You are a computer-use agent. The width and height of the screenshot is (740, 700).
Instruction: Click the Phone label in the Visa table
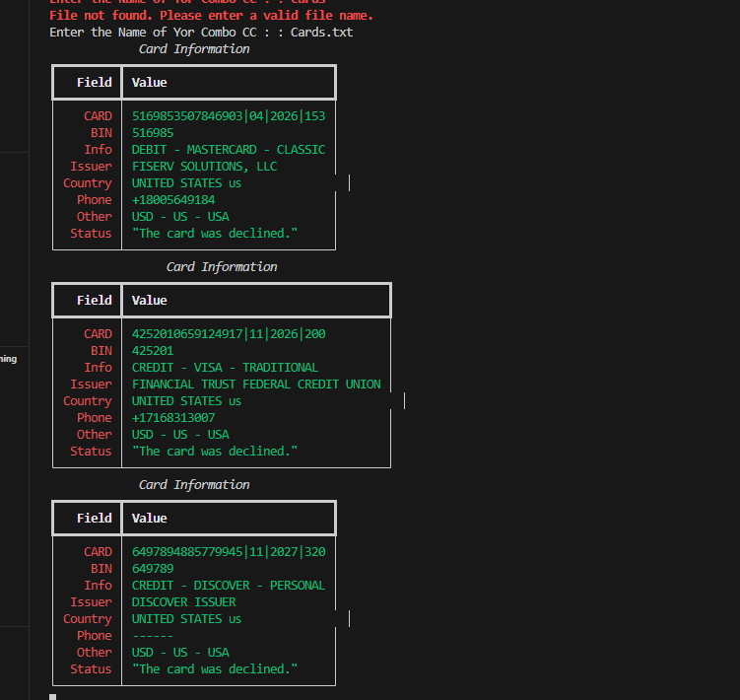(x=95, y=418)
